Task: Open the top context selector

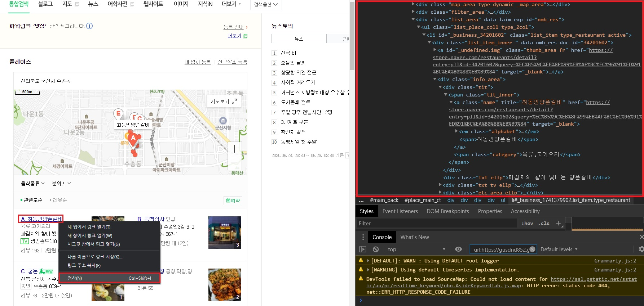Action: tap(416, 249)
